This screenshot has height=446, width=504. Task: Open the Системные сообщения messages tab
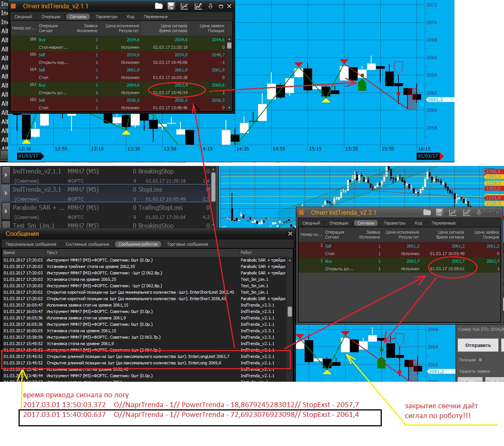(87, 244)
